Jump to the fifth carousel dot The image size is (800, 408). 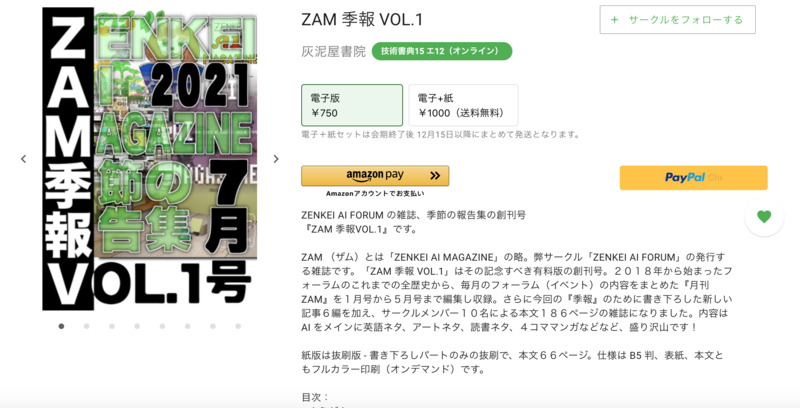[162, 326]
